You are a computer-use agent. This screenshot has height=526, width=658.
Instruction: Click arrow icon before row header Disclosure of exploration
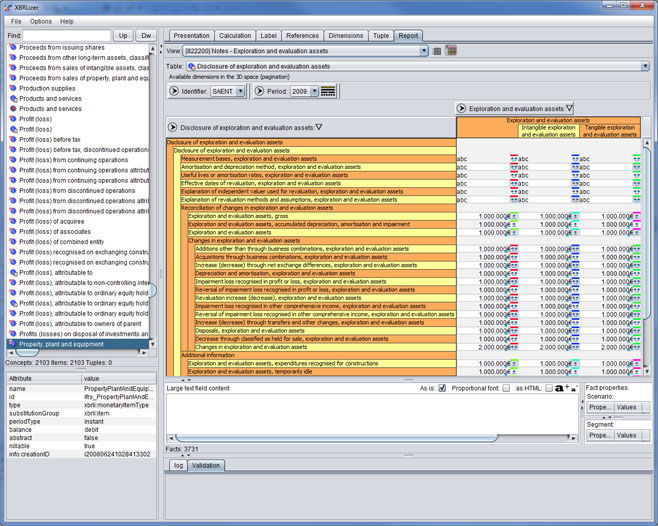point(172,127)
